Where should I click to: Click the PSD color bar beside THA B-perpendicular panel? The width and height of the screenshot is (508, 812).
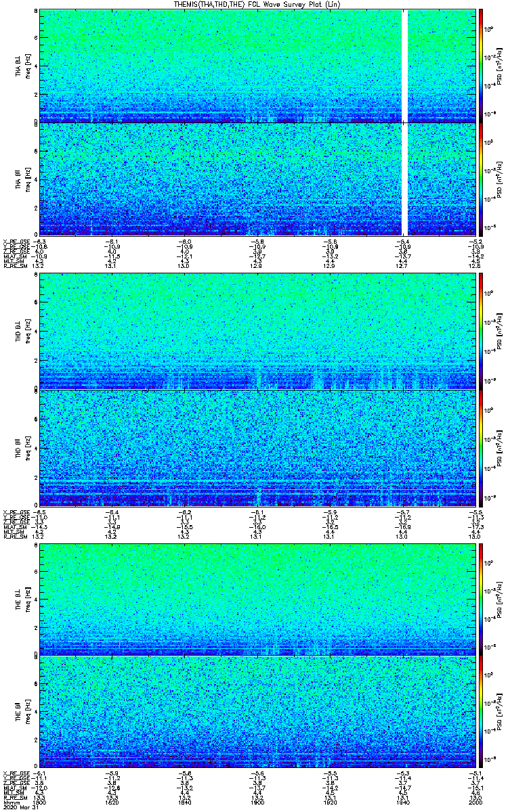481,66
